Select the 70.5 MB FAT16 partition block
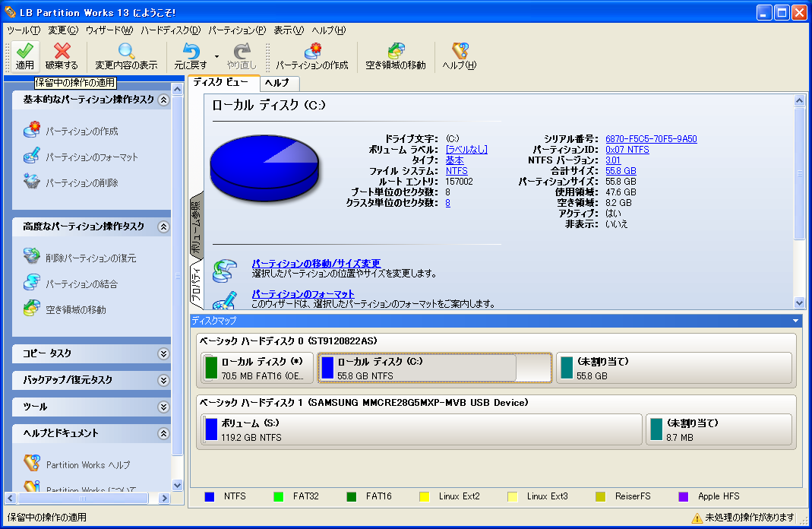 (257, 368)
